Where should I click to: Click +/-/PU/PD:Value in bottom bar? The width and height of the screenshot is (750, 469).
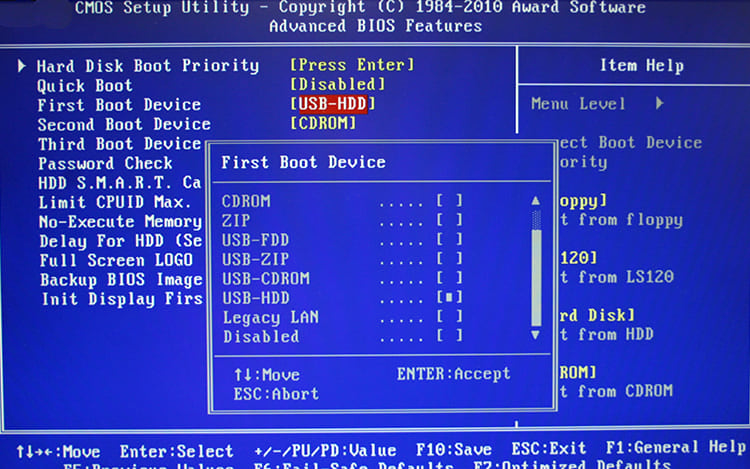[325, 450]
